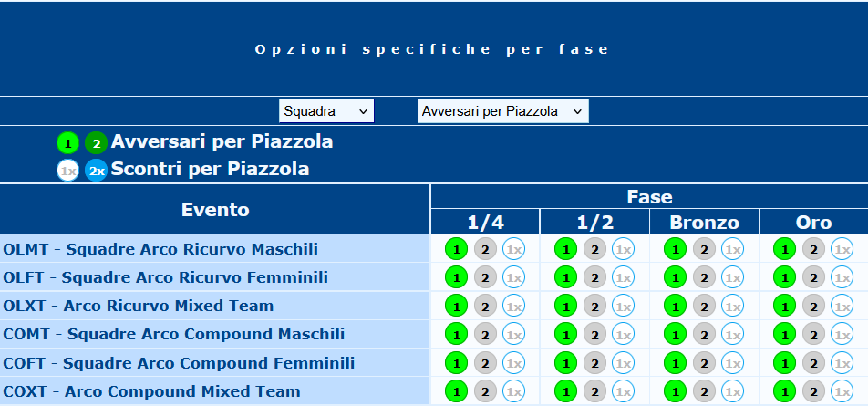
Task: Toggle 1x for OLFT Oro phase
Action: coord(842,277)
